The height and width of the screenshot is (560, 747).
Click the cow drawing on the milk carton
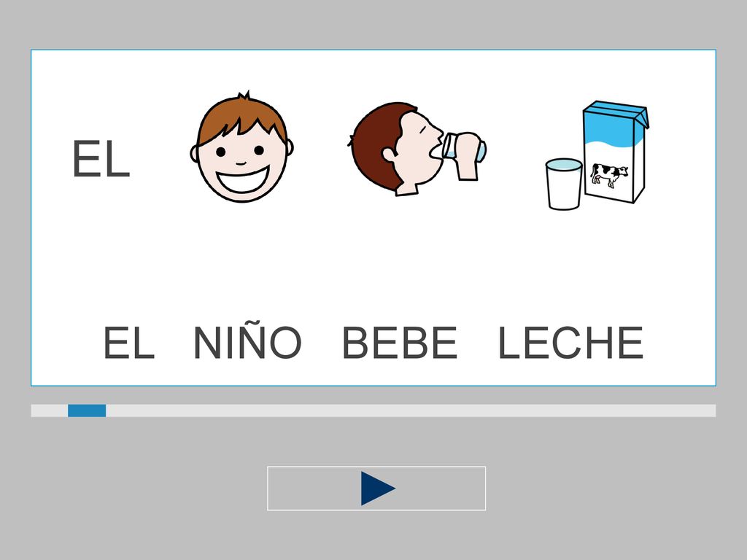[609, 175]
